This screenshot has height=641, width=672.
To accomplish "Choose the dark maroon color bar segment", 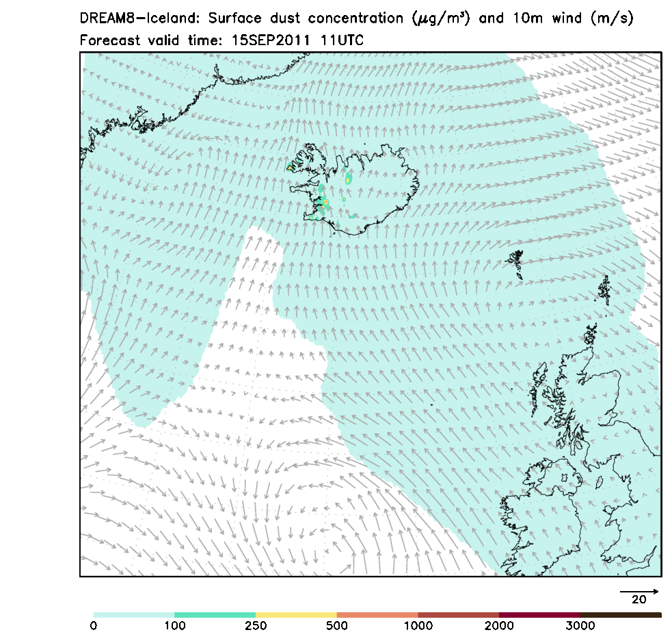I will pos(539,615).
